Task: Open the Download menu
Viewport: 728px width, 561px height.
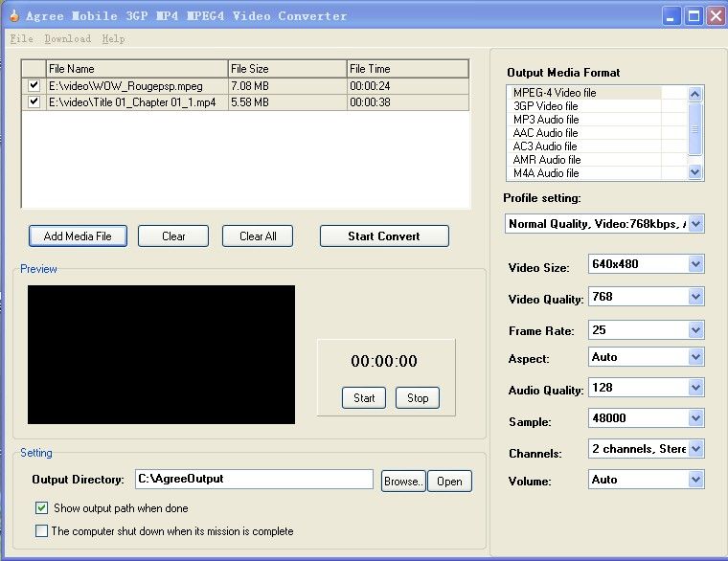Action: coord(68,38)
